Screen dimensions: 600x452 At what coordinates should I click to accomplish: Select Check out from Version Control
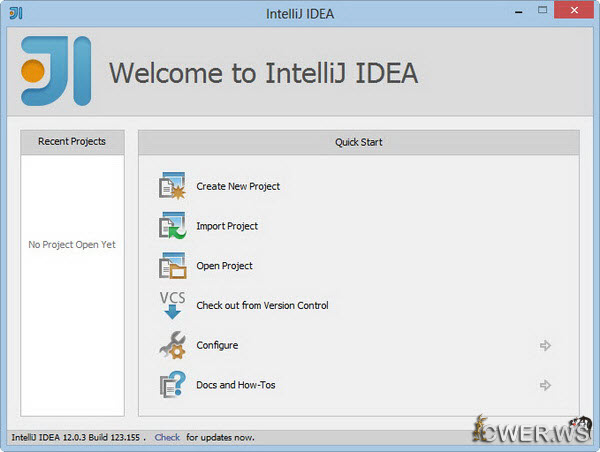click(x=262, y=305)
